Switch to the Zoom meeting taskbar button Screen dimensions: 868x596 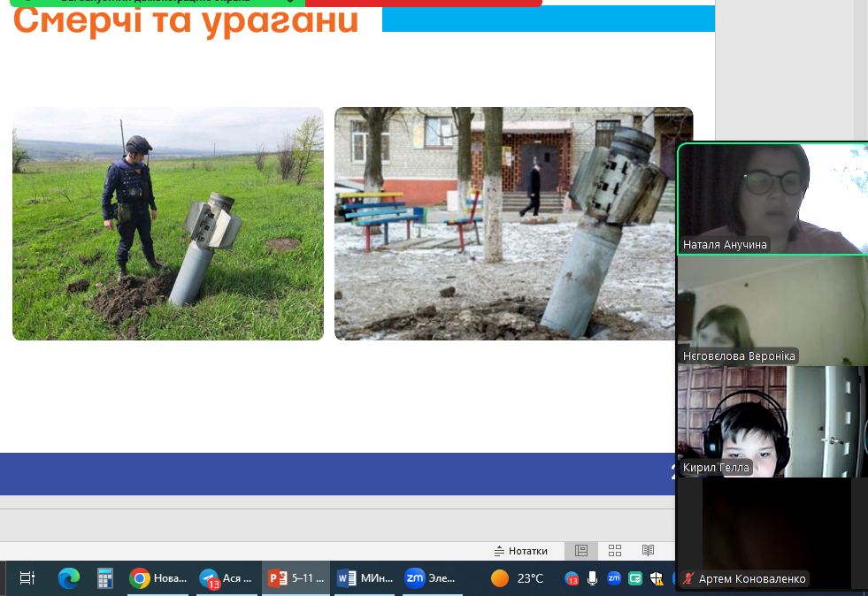click(x=431, y=578)
